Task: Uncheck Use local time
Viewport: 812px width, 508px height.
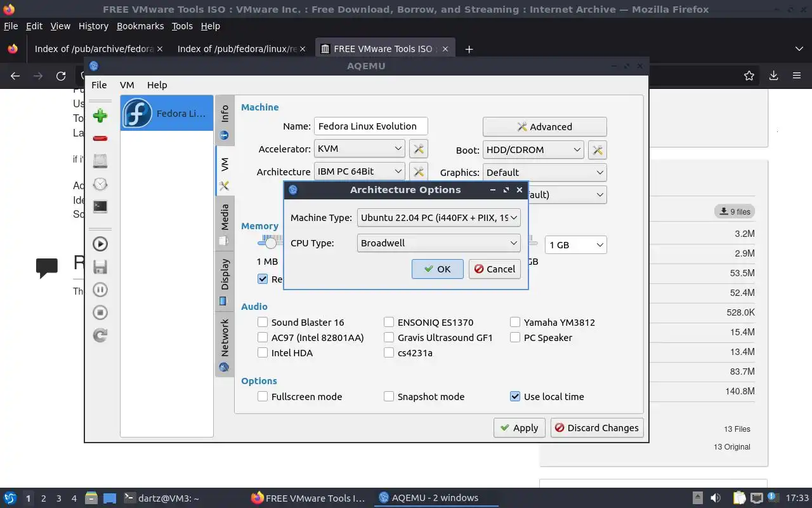Action: click(515, 396)
